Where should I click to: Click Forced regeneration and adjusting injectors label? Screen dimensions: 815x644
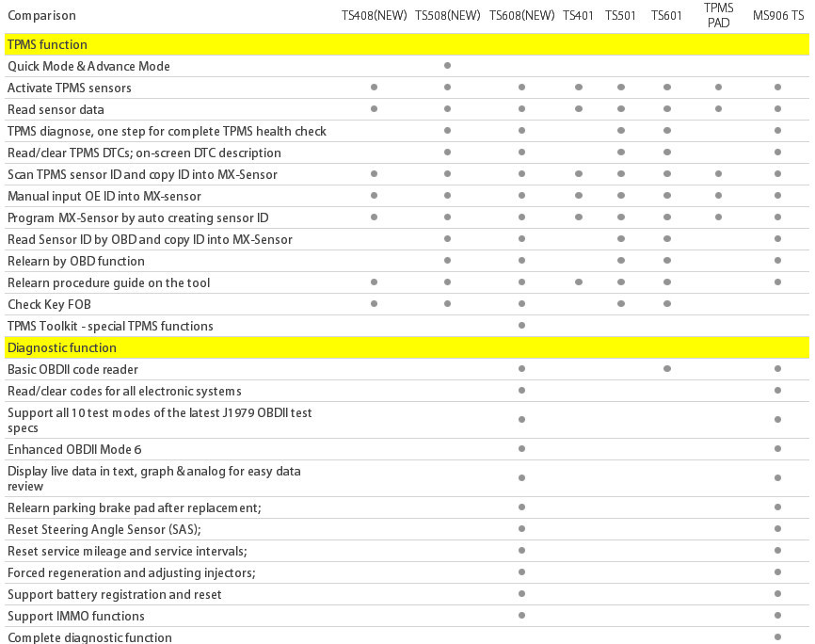tap(132, 572)
